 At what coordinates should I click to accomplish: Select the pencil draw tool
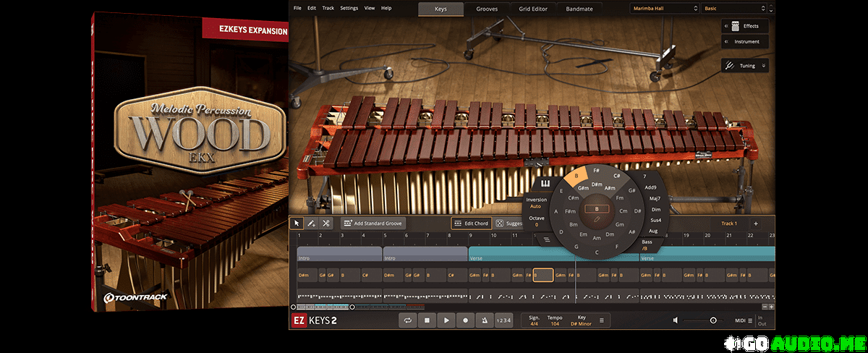click(x=311, y=224)
